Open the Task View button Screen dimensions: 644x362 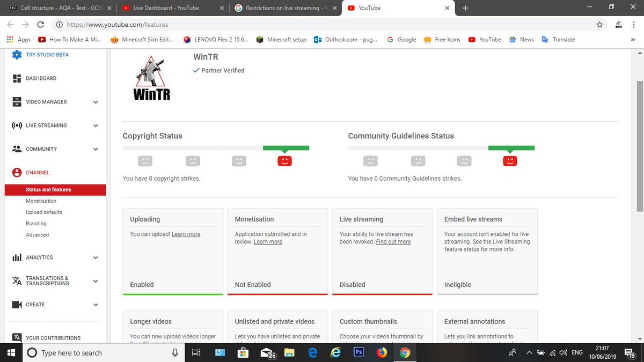click(196, 352)
